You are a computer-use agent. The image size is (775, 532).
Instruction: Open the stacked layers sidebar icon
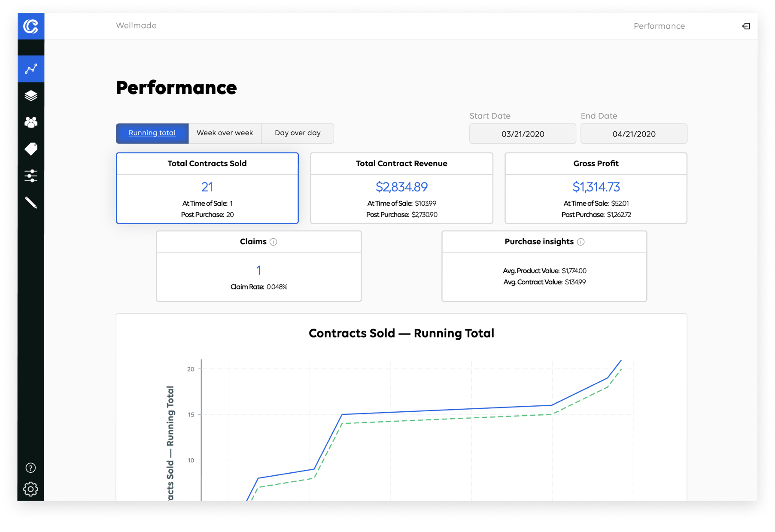31,96
